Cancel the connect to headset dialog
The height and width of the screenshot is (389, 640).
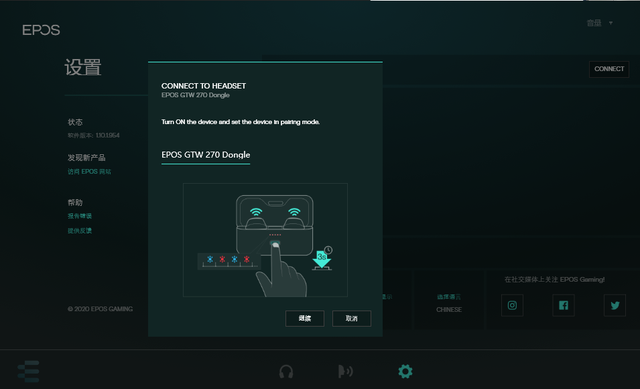click(x=351, y=318)
